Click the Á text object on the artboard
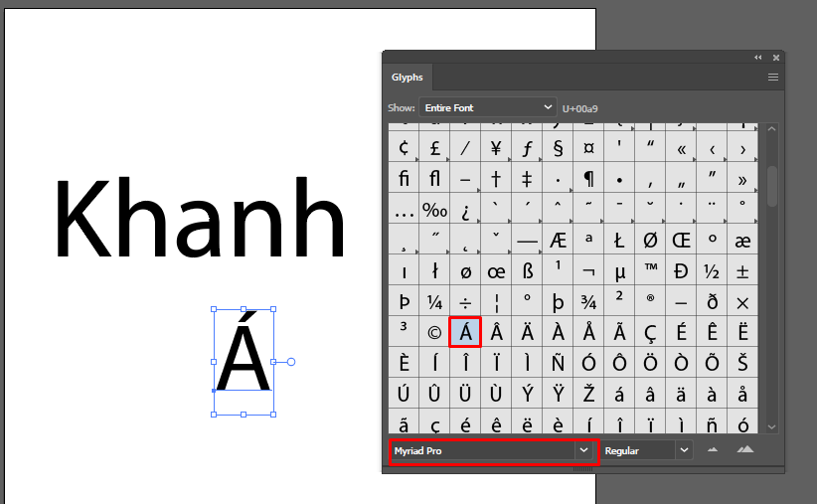817x504 pixels. coord(244,360)
